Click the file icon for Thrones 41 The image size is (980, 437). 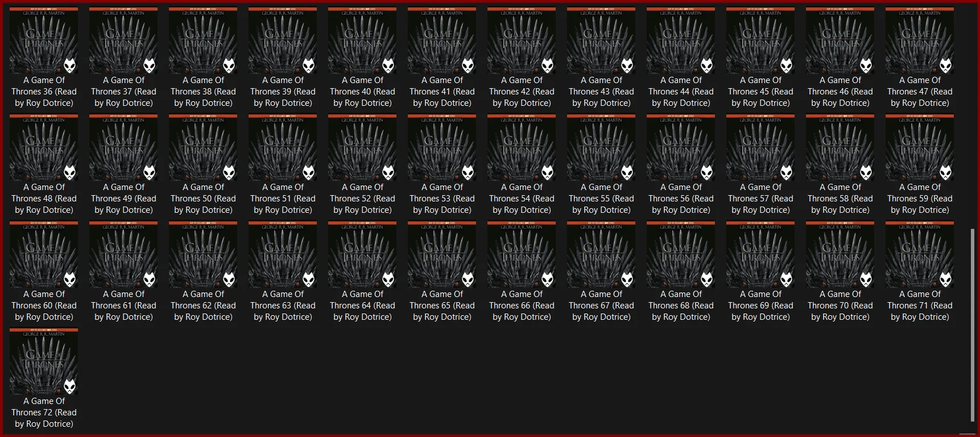click(x=442, y=41)
